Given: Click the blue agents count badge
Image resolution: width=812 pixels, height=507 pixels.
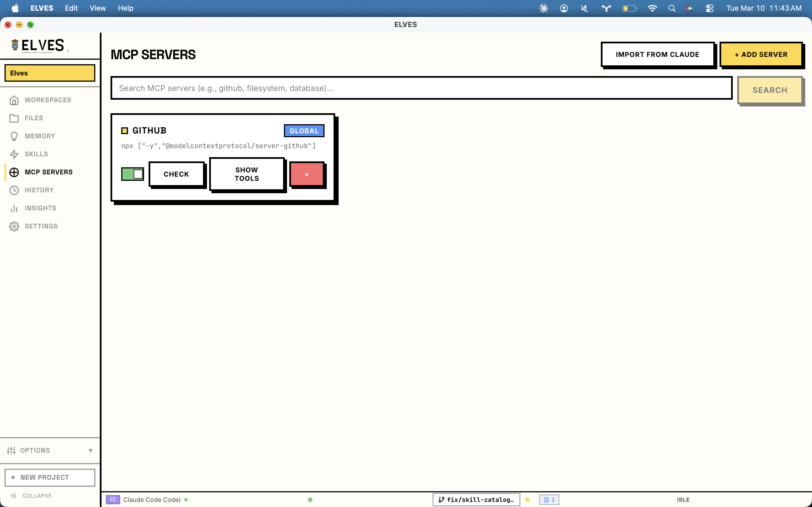Looking at the screenshot, I should pos(549,500).
